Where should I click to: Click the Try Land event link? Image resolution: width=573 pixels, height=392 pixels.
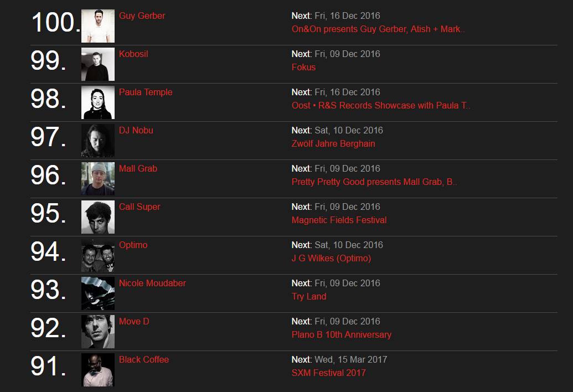(x=308, y=296)
